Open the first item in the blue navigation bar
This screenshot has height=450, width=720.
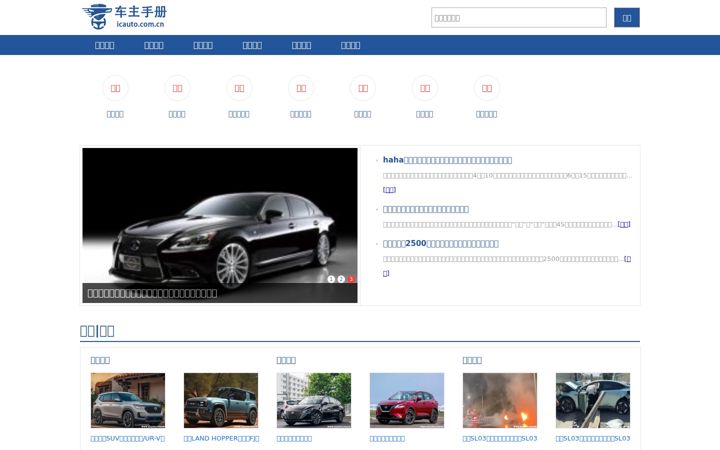click(x=105, y=45)
